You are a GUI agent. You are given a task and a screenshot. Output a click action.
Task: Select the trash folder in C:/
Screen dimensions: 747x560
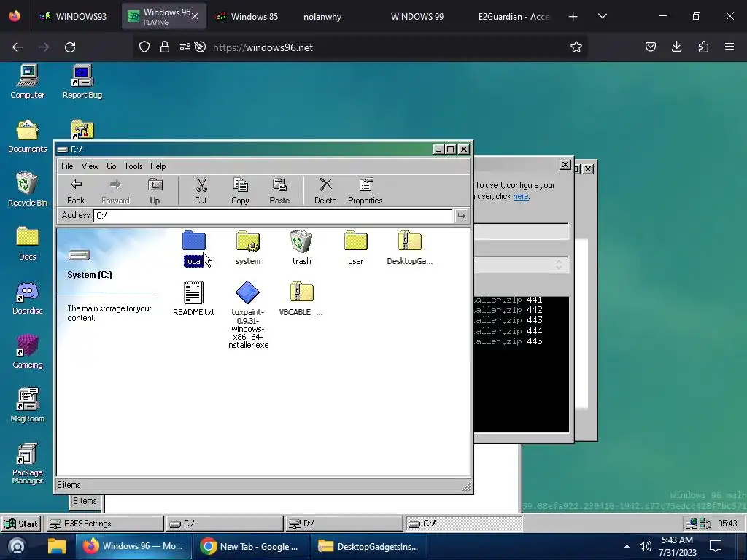[301, 248]
